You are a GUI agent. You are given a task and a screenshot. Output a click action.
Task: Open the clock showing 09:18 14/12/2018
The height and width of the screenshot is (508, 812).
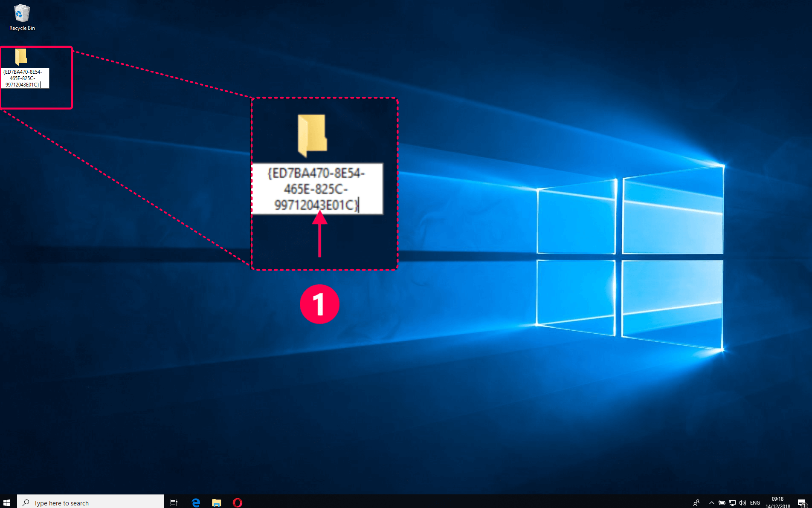[777, 502]
